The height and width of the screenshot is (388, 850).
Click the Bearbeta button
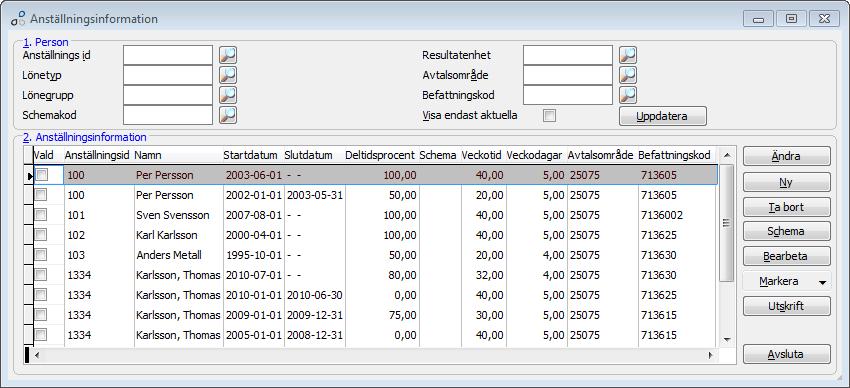click(787, 256)
